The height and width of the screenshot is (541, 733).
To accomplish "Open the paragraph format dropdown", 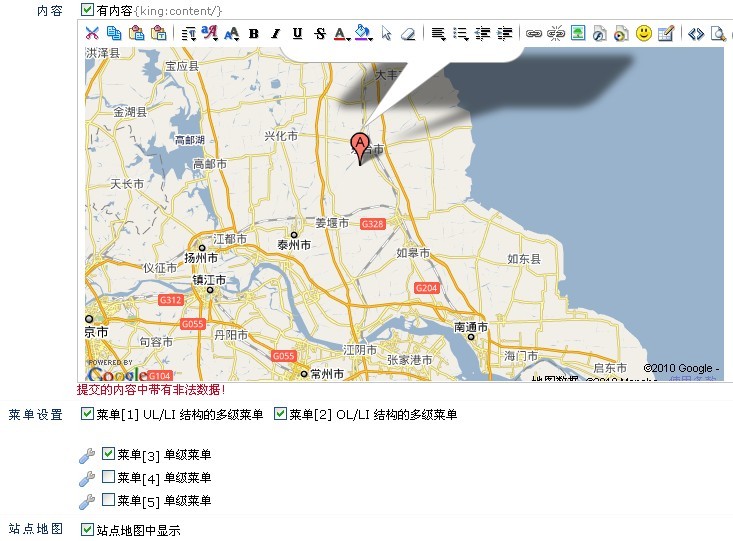I will (188, 34).
